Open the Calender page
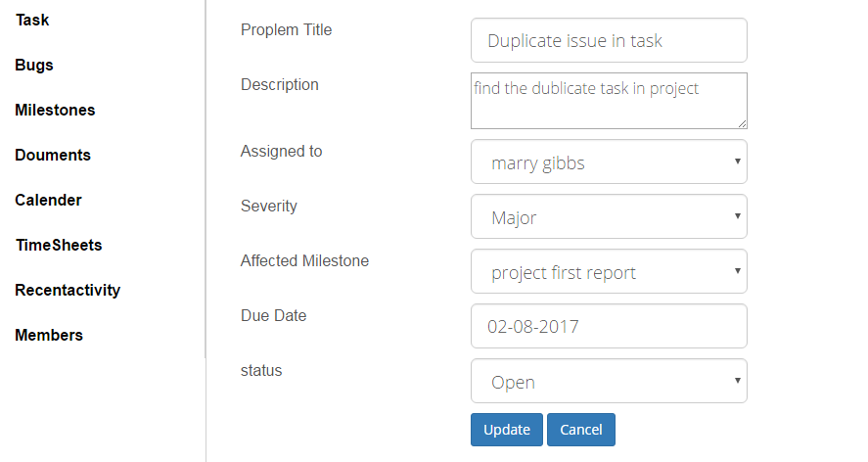Screen dimensions: 868x462 coord(48,200)
